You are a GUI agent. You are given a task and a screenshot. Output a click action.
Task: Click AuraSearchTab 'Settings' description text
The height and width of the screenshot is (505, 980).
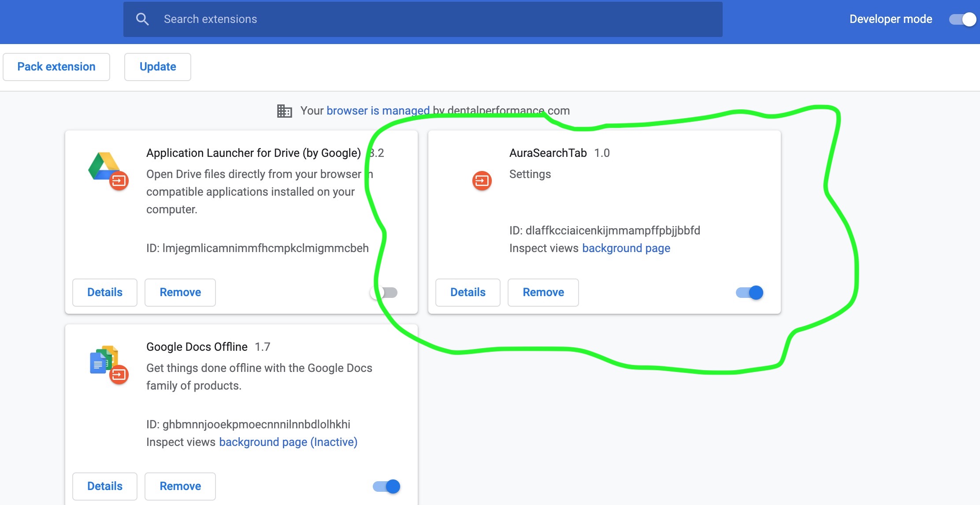530,174
